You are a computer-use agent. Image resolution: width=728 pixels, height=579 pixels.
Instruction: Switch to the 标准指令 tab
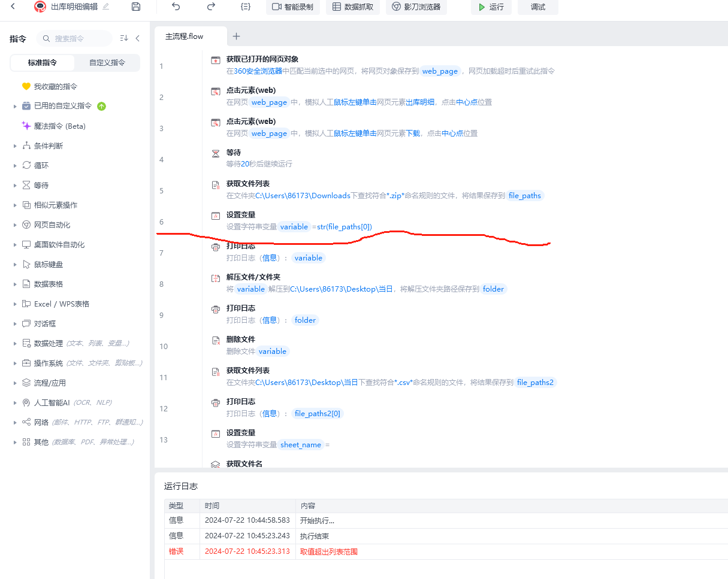click(43, 62)
